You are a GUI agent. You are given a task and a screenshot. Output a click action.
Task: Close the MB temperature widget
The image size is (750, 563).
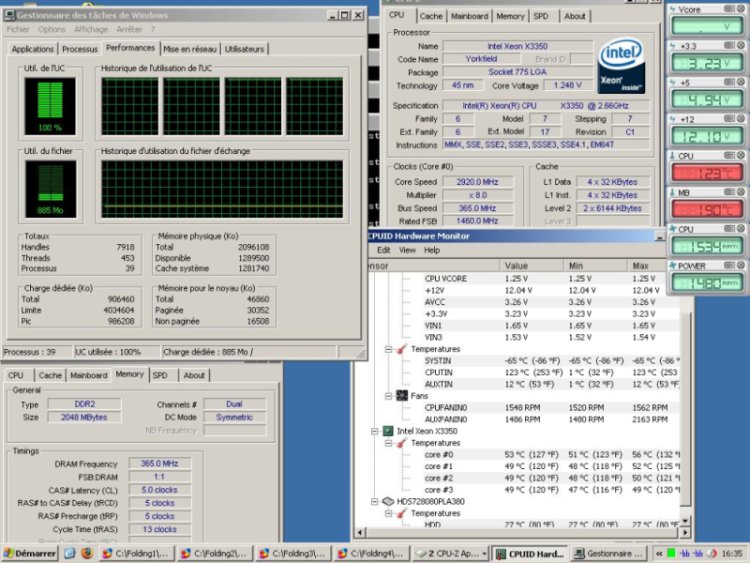pos(741,192)
